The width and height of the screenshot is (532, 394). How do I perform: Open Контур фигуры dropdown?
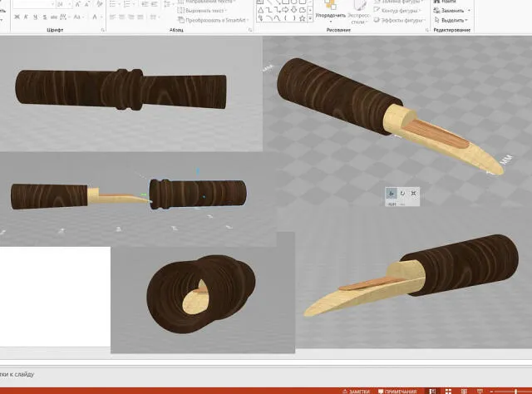pos(397,11)
